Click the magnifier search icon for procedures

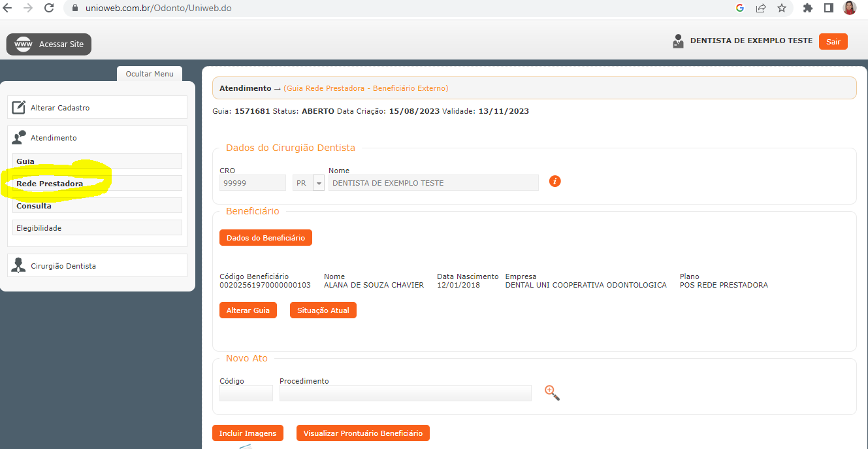552,393
